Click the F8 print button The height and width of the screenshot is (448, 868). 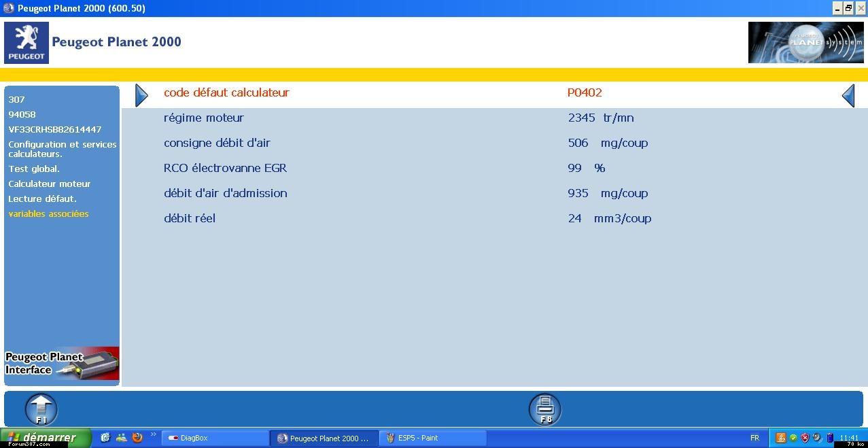545,409
